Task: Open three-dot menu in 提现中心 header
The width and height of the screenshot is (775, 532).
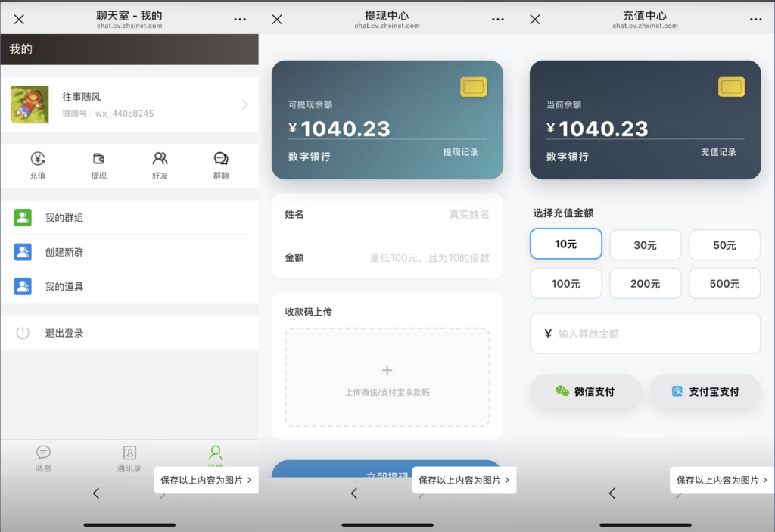Action: click(497, 20)
